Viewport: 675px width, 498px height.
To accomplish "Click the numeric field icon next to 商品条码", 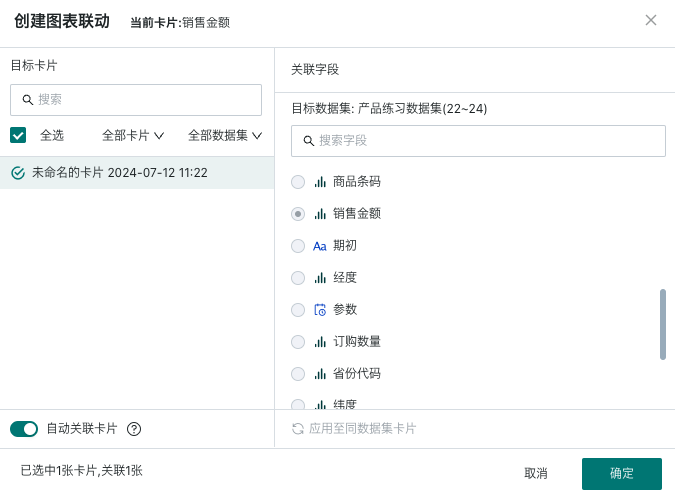I will (320, 182).
